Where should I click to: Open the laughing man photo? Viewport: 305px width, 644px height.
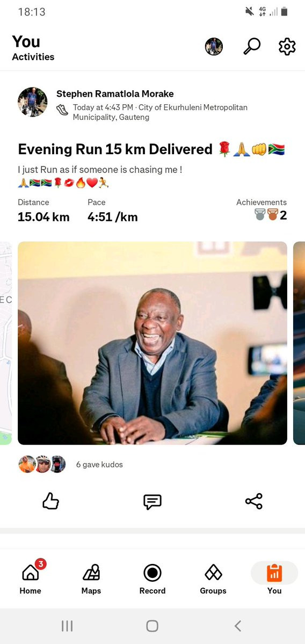point(152,343)
